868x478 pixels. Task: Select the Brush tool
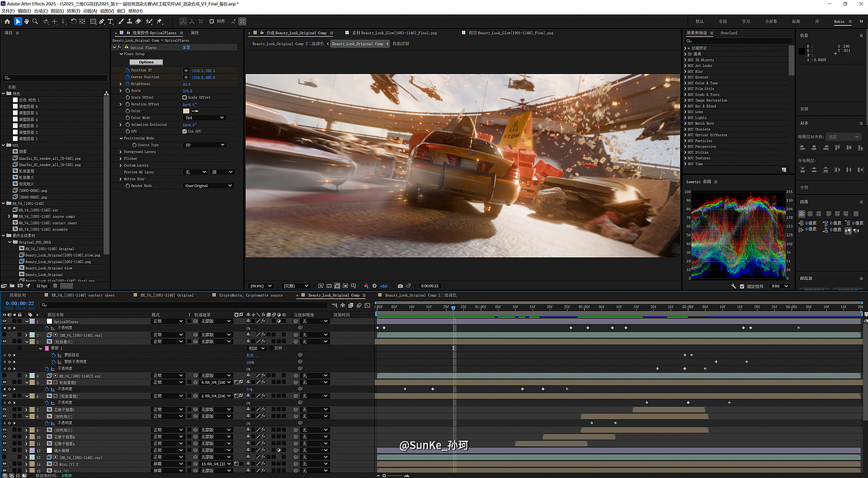120,22
